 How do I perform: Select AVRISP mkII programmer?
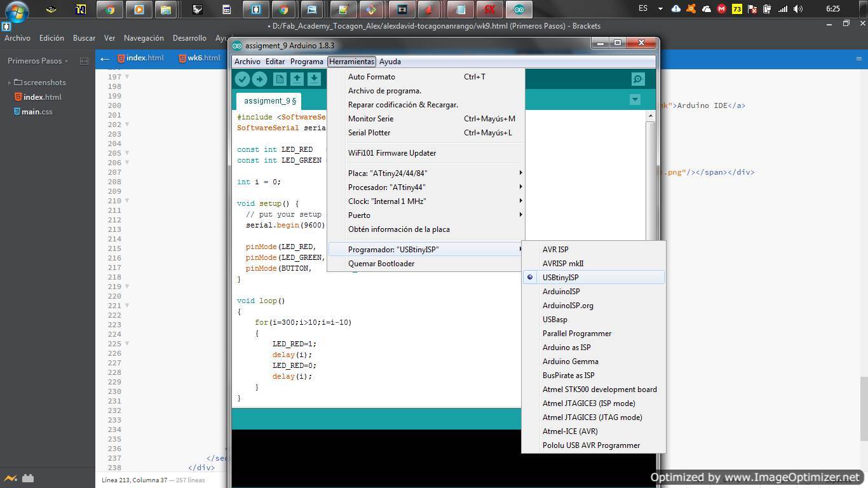593,264
